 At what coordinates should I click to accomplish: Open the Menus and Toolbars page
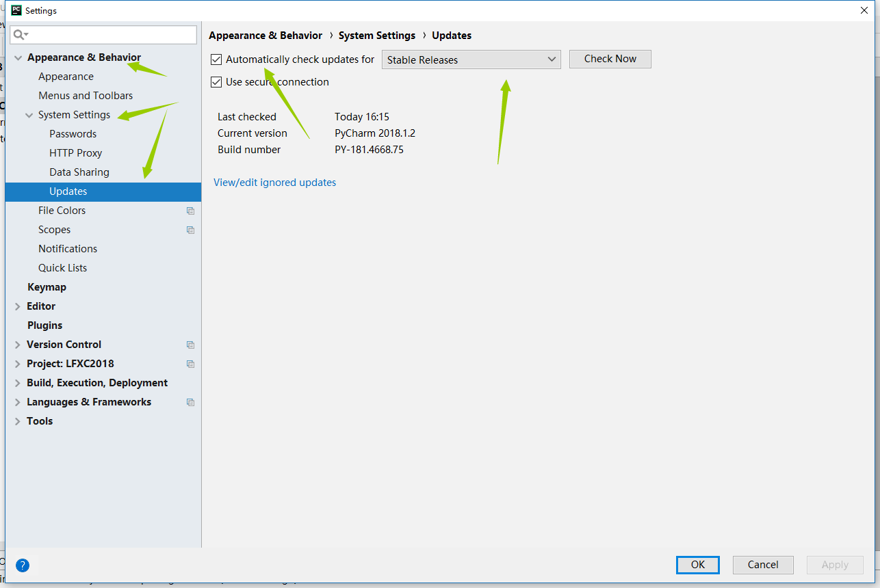pos(86,96)
